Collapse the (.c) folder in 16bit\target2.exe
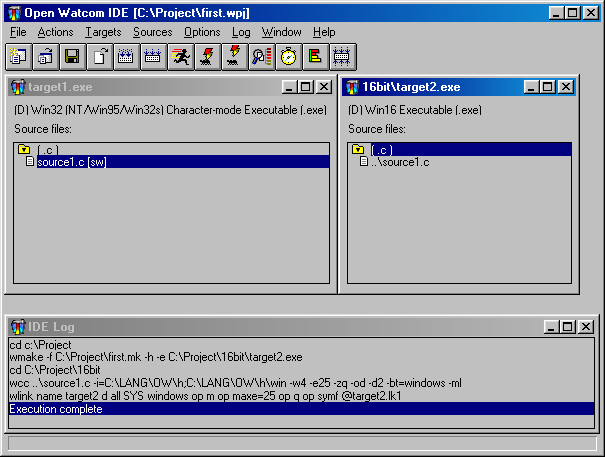This screenshot has width=605, height=457. tap(357, 150)
